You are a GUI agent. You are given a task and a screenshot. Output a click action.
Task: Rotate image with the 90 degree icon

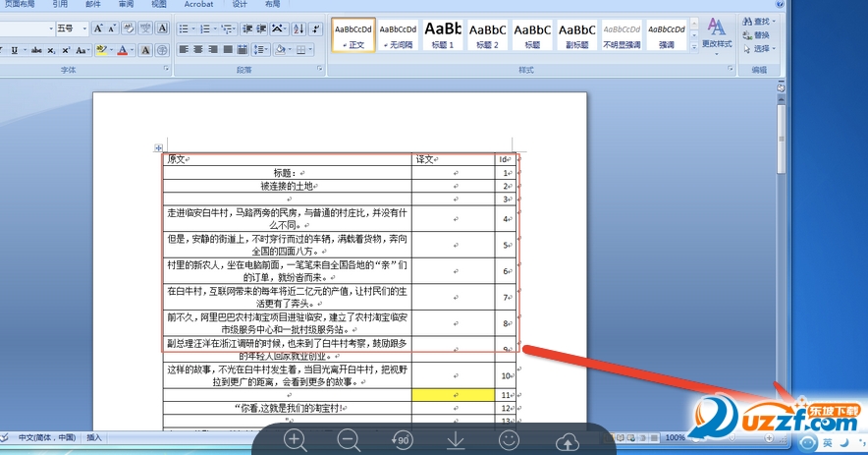tap(403, 440)
